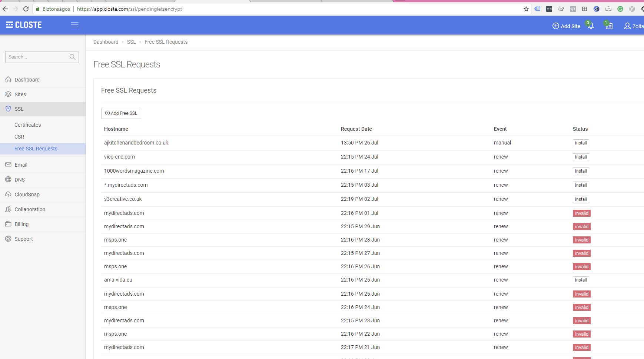
Task: Reload the page with refresh icon
Action: click(26, 9)
